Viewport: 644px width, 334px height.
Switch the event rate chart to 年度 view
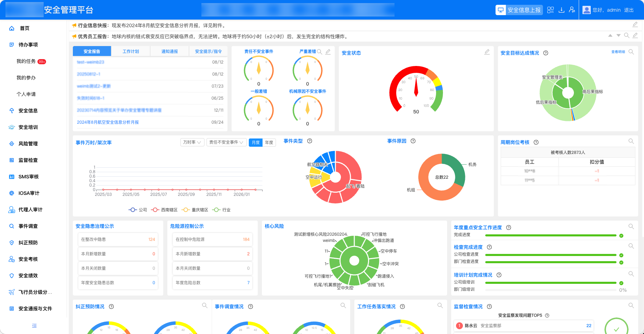(270, 142)
